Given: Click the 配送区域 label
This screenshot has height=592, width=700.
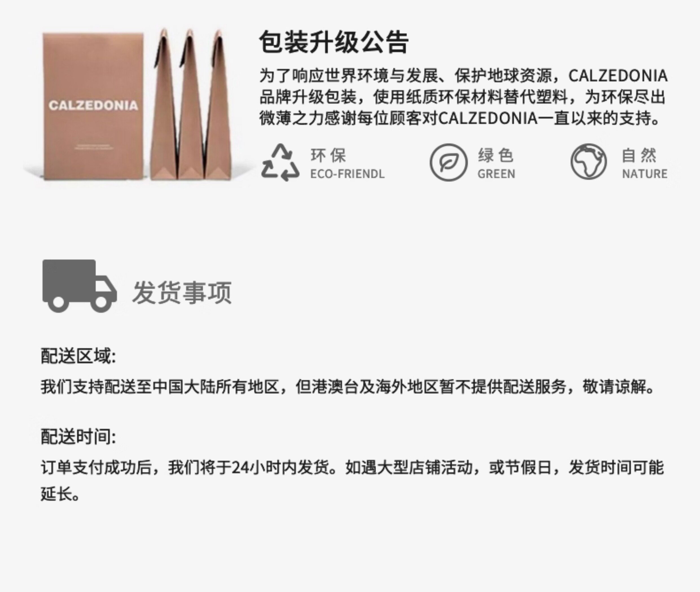Looking at the screenshot, I should coord(78,356).
